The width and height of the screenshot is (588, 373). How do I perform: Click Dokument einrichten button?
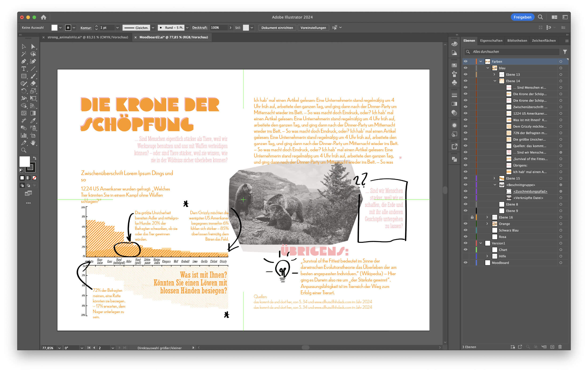[277, 28]
